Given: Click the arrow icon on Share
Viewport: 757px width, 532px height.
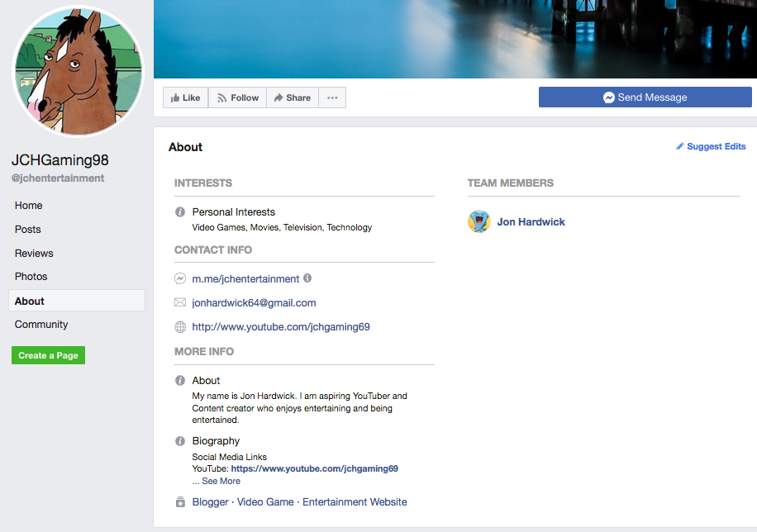Looking at the screenshot, I should click(x=278, y=98).
